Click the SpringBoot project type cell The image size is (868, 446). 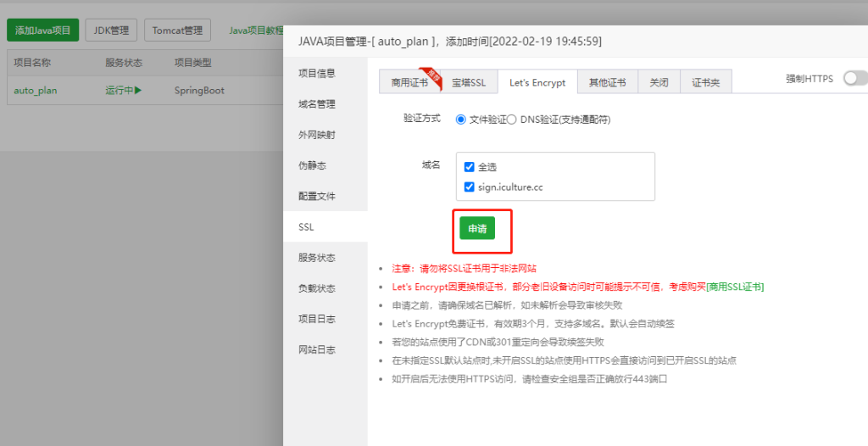(199, 91)
